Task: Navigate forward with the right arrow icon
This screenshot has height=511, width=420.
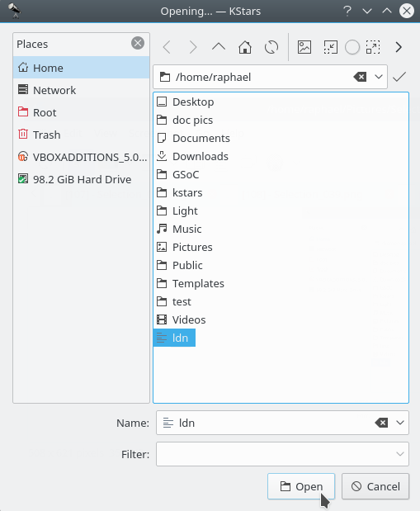Action: pyautogui.click(x=193, y=47)
